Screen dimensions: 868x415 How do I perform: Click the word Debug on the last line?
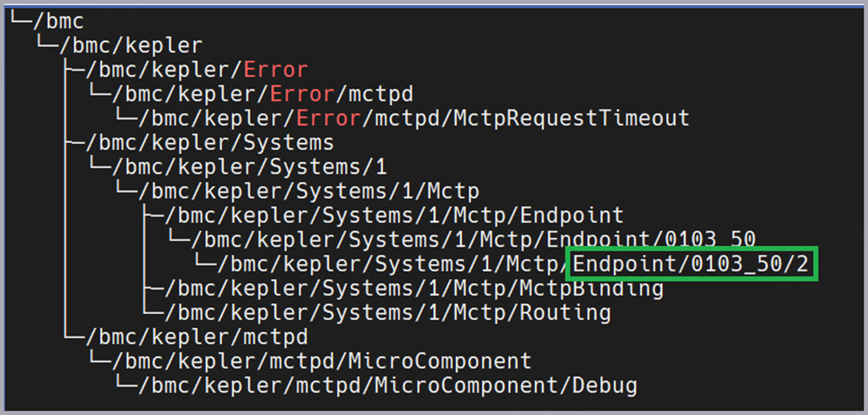pos(604,385)
